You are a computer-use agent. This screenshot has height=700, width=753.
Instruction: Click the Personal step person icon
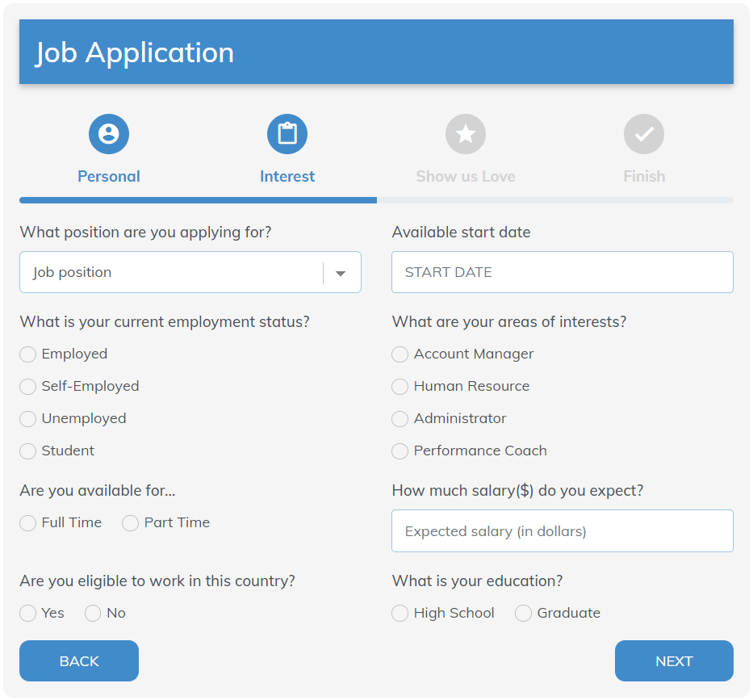109,133
